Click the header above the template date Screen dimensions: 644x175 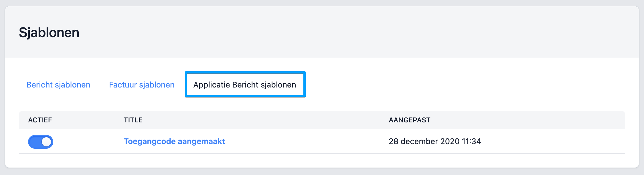click(x=409, y=120)
